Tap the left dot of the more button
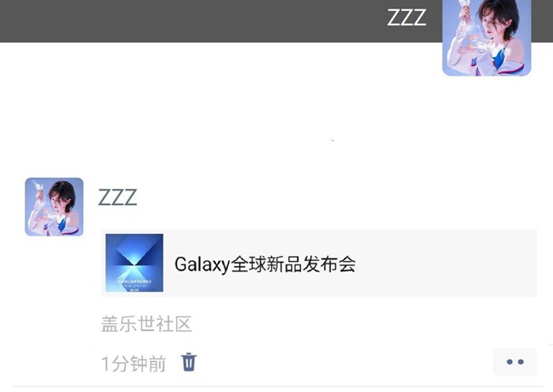553x392 pixels. 510,361
